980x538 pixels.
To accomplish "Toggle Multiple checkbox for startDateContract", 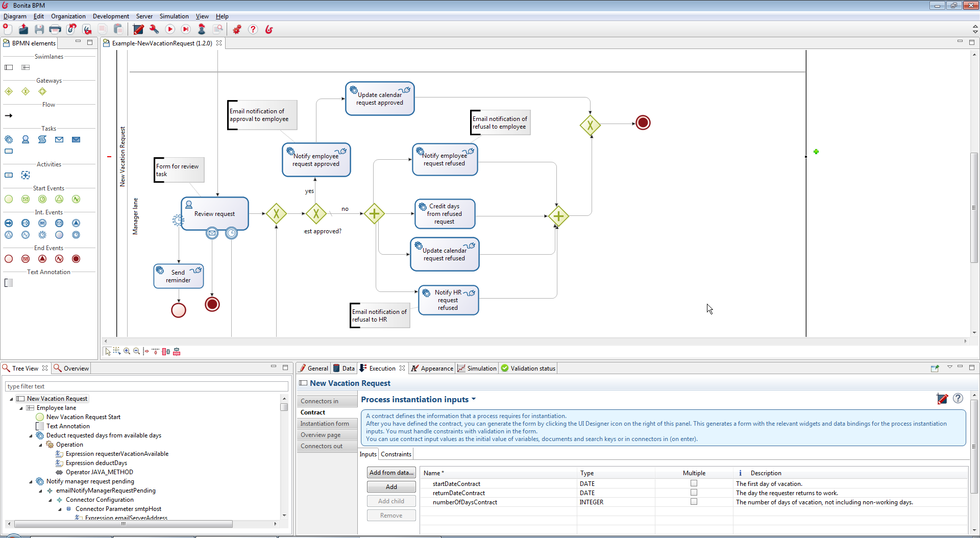I will pos(694,483).
